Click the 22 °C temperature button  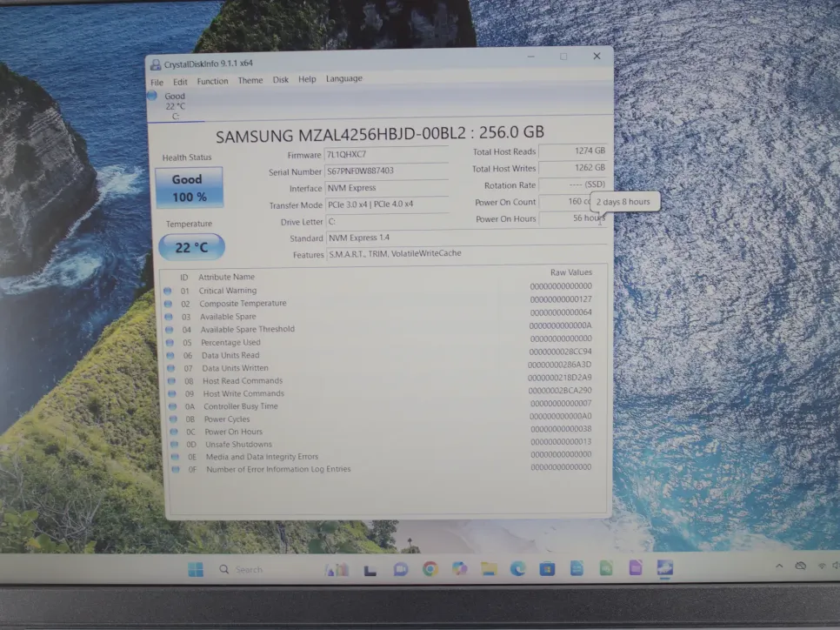tap(191, 247)
